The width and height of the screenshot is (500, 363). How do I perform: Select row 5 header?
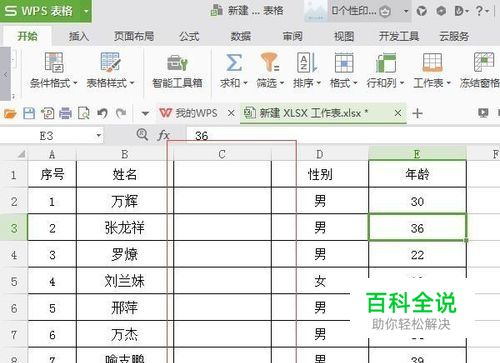[x=14, y=282]
